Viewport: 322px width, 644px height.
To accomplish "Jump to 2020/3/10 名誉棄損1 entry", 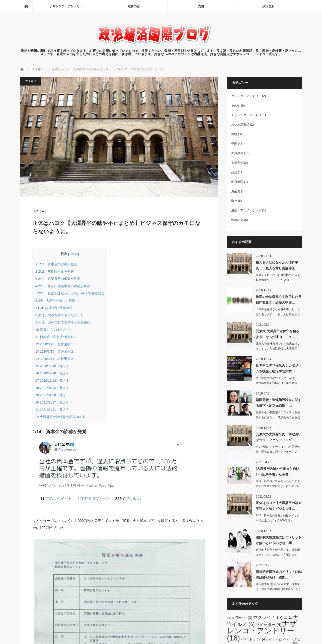I will 54,344.
